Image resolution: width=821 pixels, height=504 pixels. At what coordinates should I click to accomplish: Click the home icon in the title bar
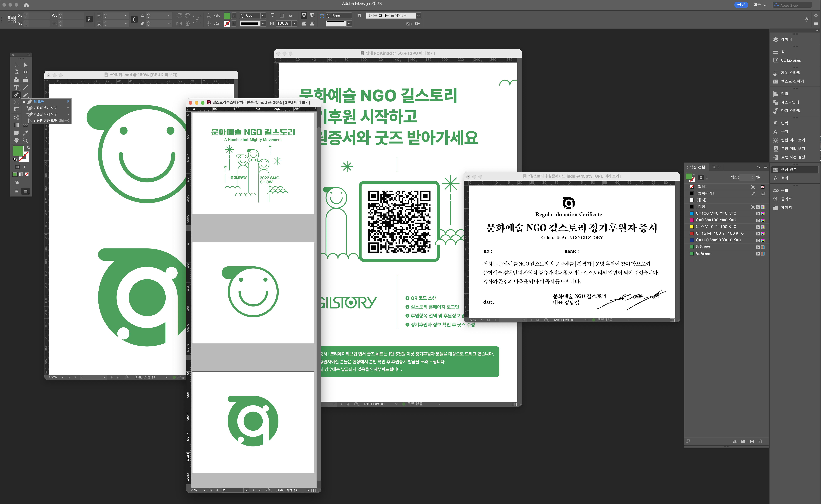(x=26, y=5)
